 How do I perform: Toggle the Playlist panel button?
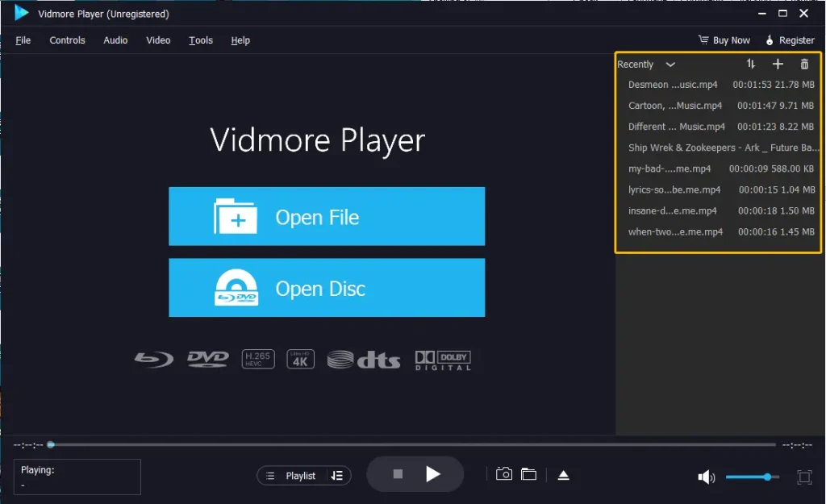pos(293,476)
